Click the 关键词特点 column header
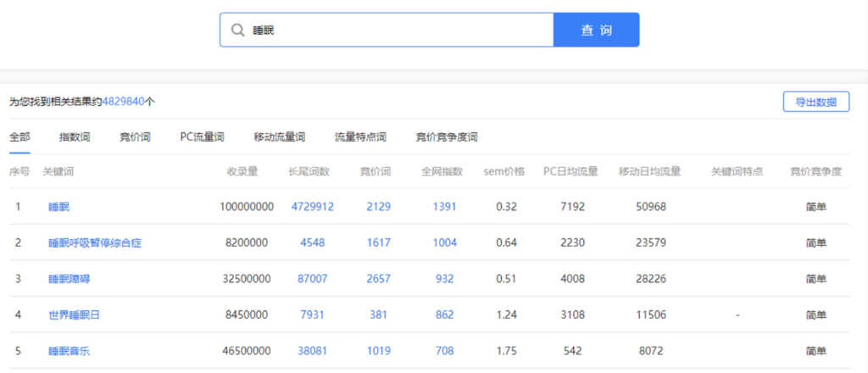 pos(737,171)
